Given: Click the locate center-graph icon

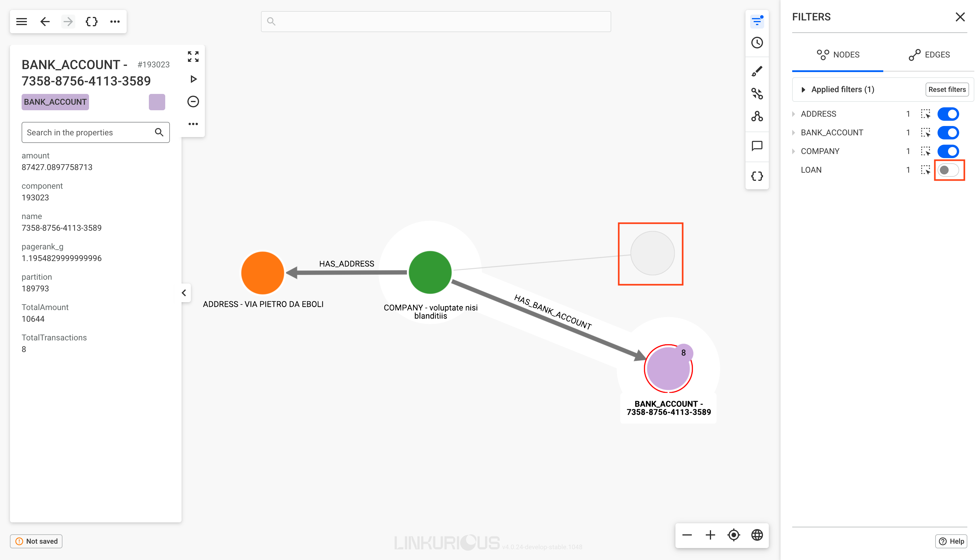Looking at the screenshot, I should click(734, 535).
